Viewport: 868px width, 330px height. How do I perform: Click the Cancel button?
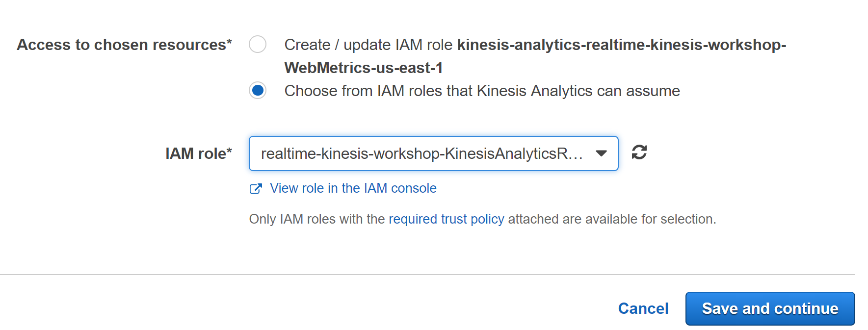tap(643, 308)
